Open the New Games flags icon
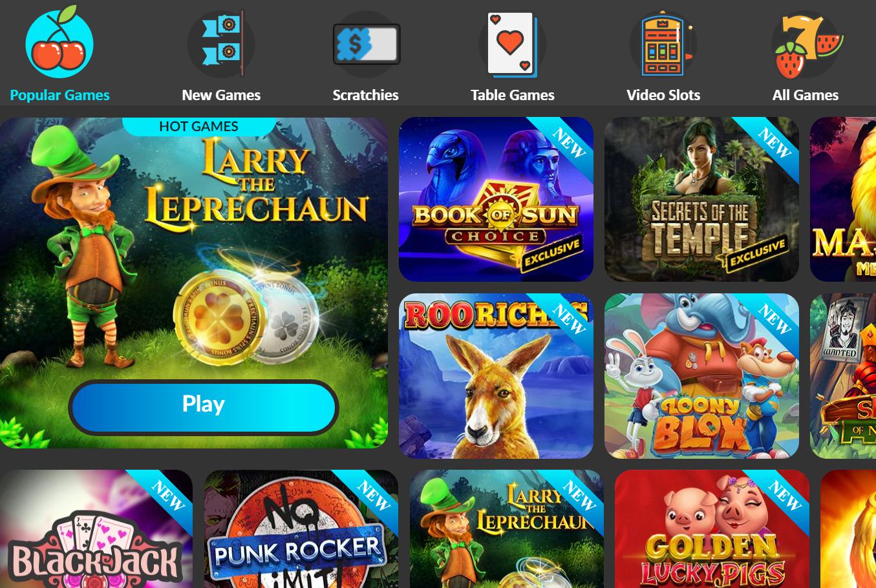The height and width of the screenshot is (588, 876). click(x=221, y=44)
